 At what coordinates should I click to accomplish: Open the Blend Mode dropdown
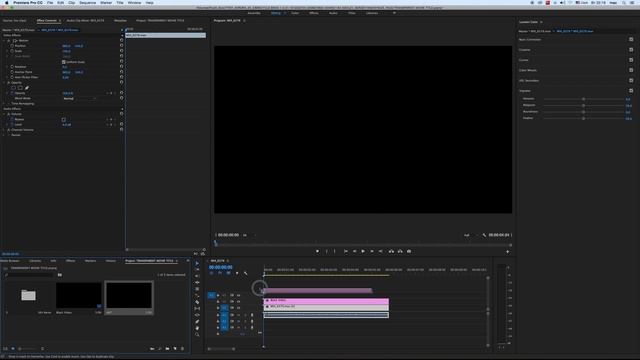[x=80, y=98]
